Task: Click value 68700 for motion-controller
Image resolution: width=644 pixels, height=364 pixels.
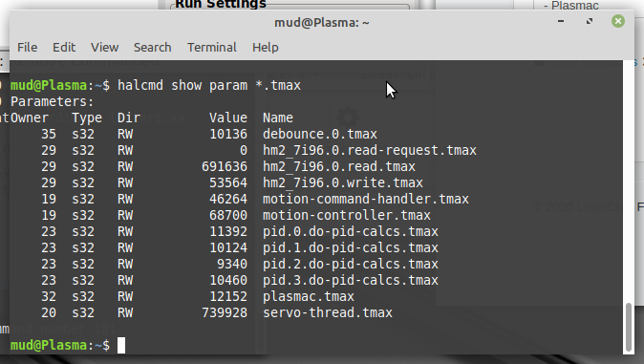Action: click(x=228, y=215)
